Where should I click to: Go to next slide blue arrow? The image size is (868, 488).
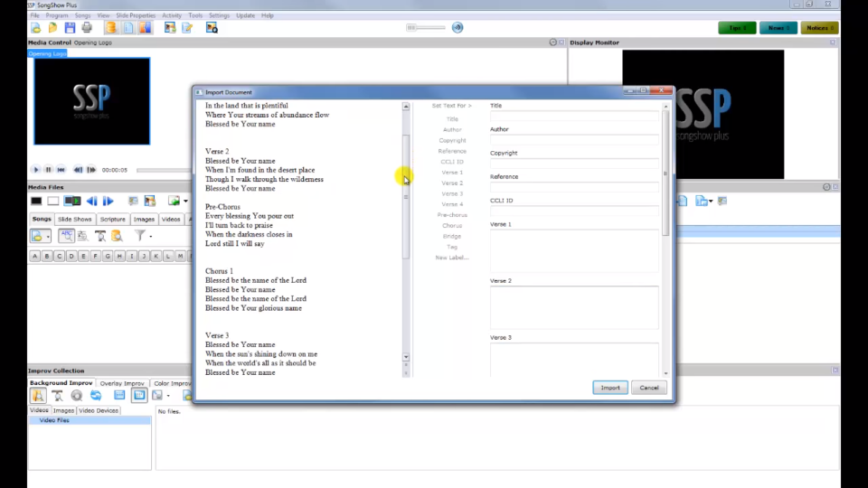(108, 201)
